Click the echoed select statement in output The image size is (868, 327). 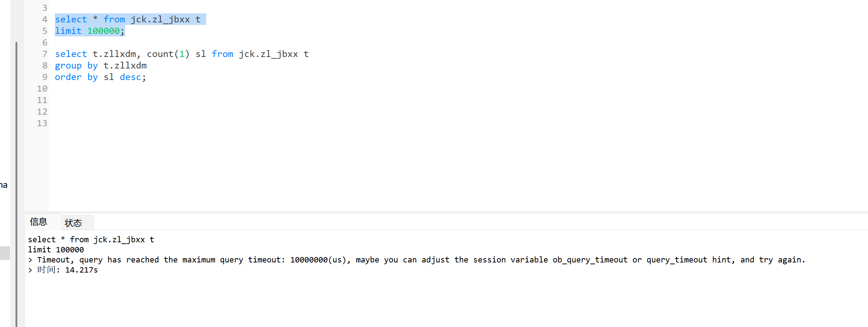pyautogui.click(x=91, y=245)
